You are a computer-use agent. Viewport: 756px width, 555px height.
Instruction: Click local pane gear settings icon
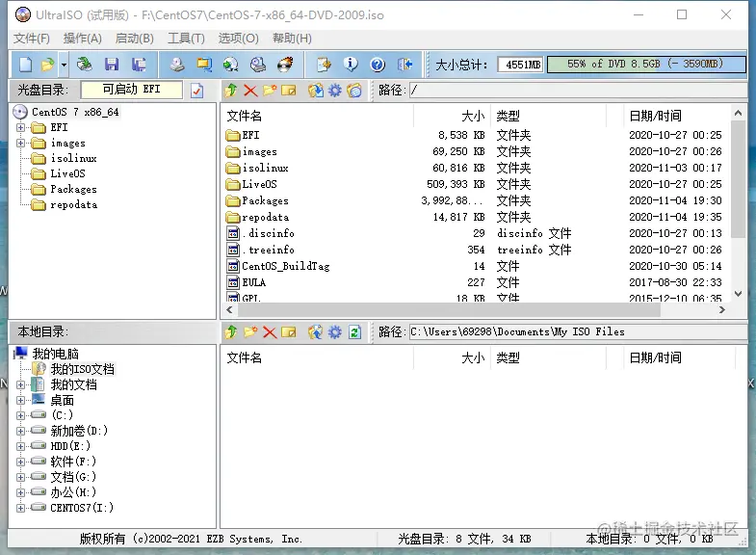[334, 331]
